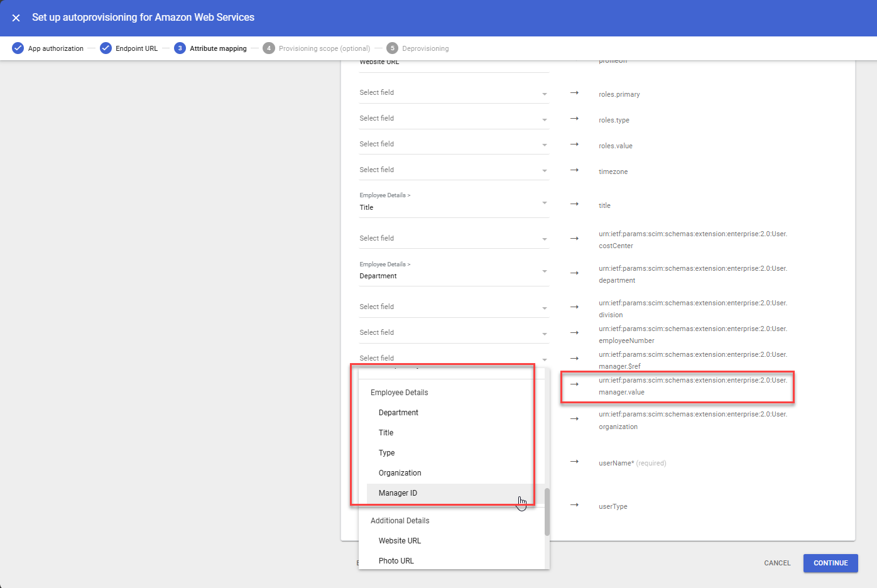Open field dropdown for employeeNumber
Image resolution: width=877 pixels, height=588 pixels.
point(454,333)
